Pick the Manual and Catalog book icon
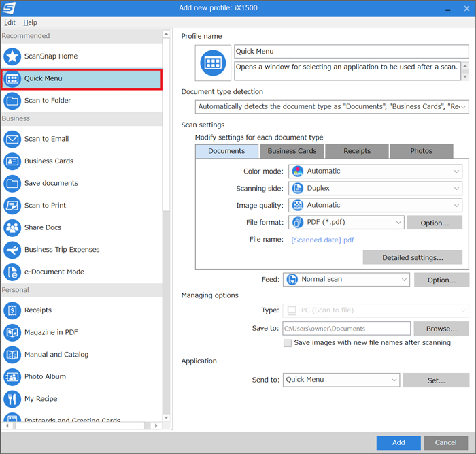The height and width of the screenshot is (454, 476). click(12, 355)
